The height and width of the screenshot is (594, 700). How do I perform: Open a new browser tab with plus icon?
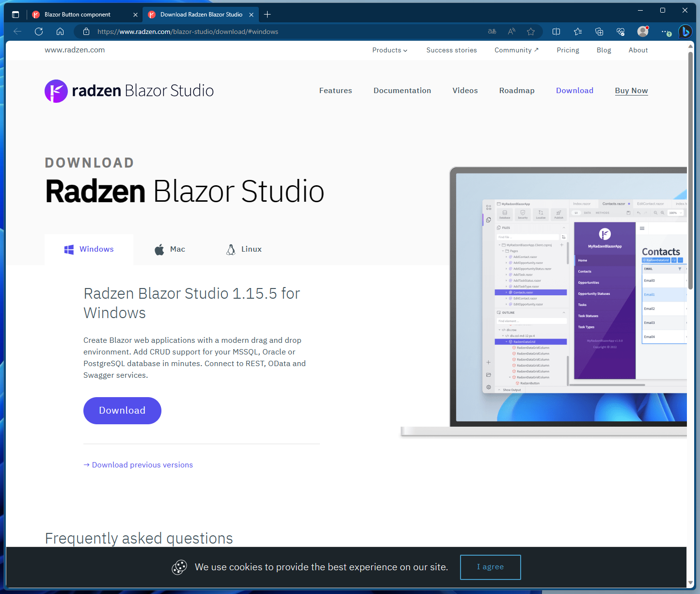[267, 15]
